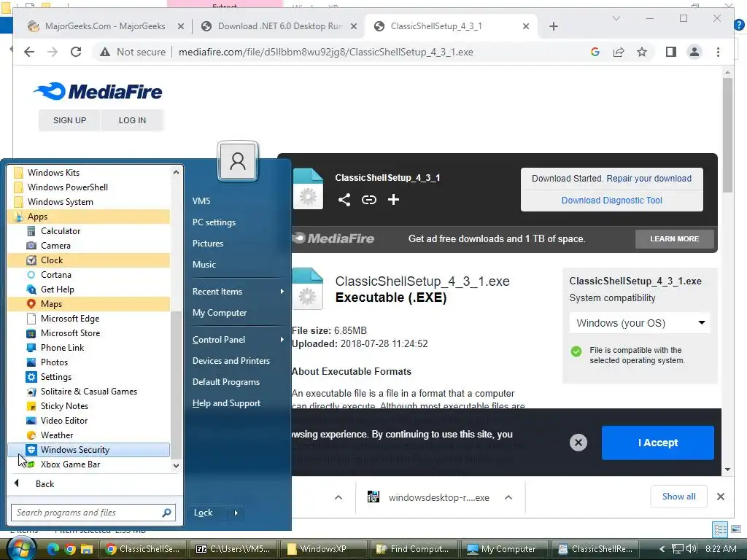Click the LOG IN button
The width and height of the screenshot is (747, 560).
click(x=133, y=120)
